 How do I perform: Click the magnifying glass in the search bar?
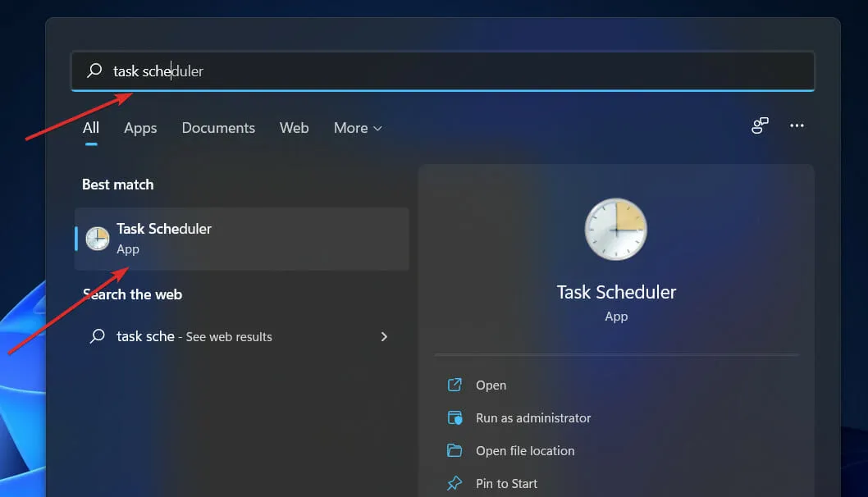tap(94, 71)
